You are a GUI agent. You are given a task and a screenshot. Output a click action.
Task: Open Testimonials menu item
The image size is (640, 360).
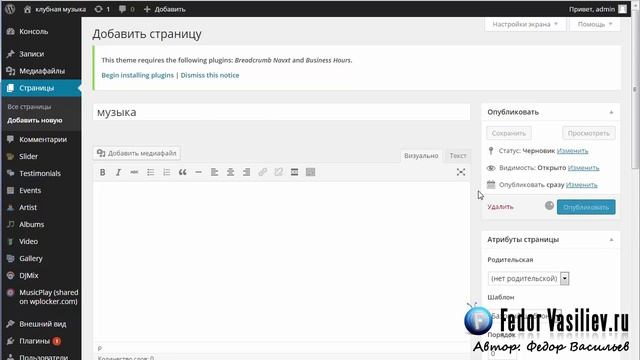[x=41, y=173]
